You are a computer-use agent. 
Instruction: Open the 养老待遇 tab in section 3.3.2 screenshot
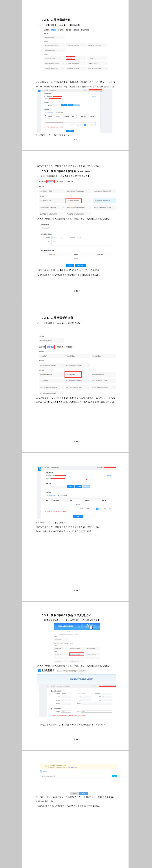pyautogui.click(x=61, y=30)
